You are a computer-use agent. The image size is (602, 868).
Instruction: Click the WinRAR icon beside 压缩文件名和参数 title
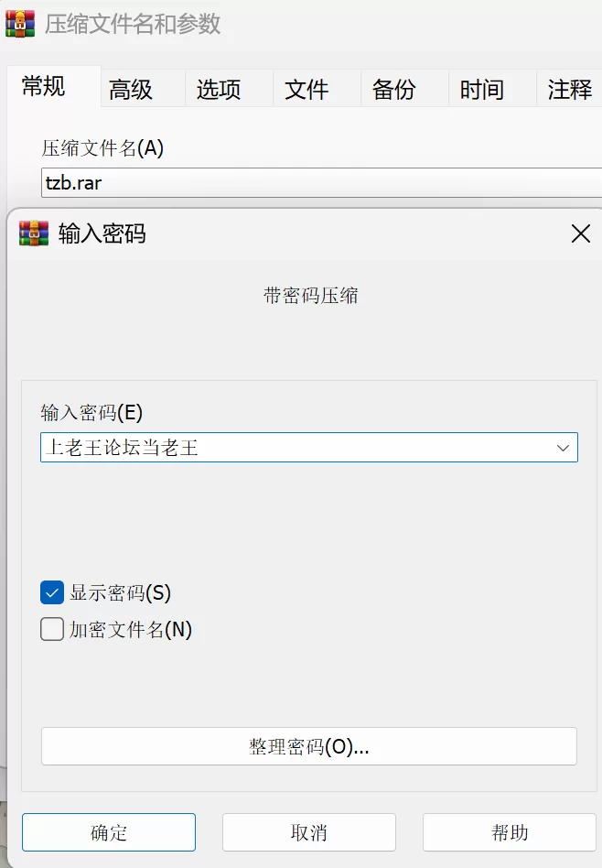20,24
